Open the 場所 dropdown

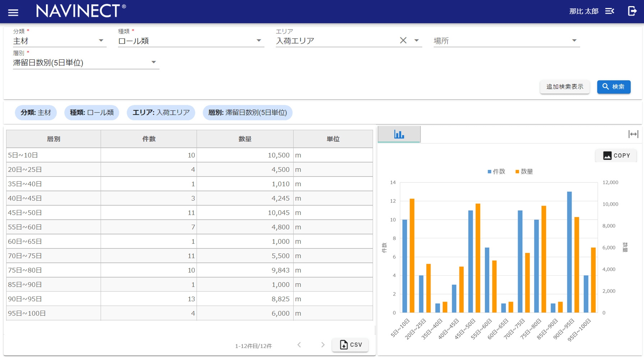coord(506,41)
